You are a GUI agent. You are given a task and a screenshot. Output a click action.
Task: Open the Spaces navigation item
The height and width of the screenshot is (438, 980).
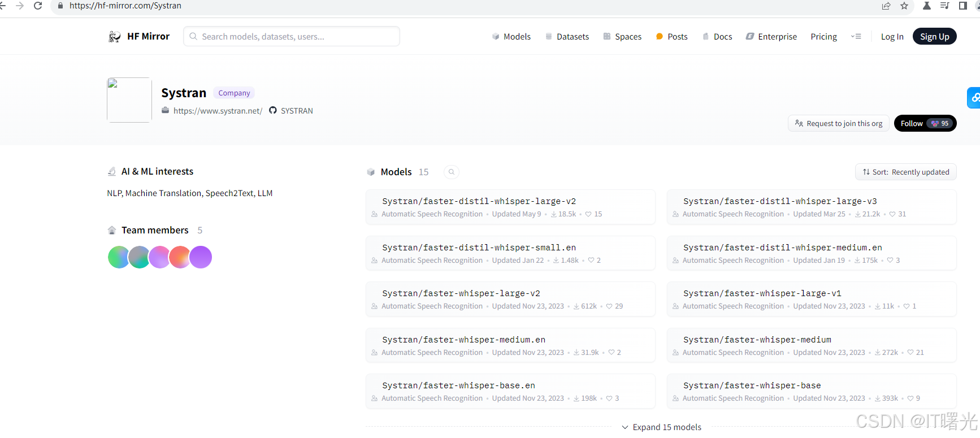pos(622,37)
